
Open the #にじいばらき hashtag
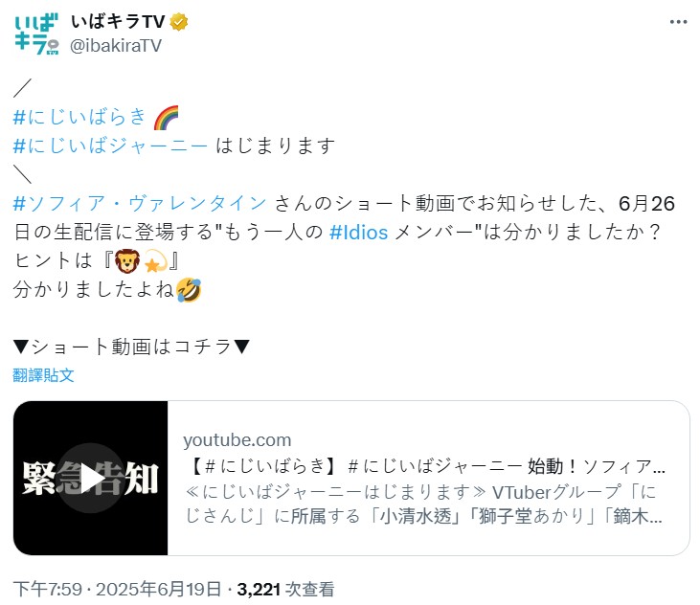coord(79,118)
